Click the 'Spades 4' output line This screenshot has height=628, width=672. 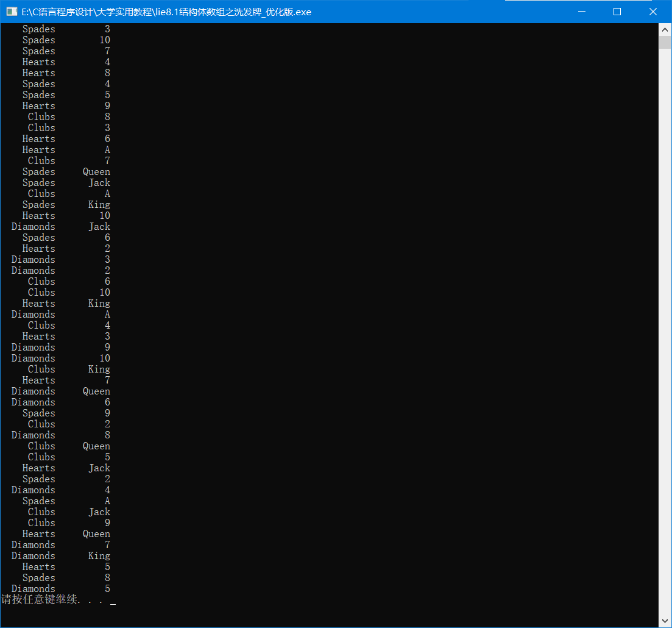tap(66, 84)
